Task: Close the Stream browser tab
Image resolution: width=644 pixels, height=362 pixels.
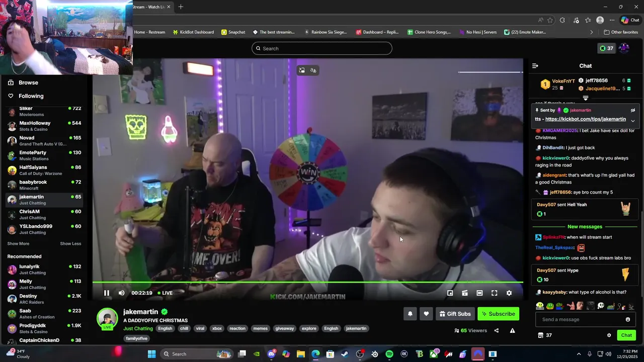Action: click(169, 7)
